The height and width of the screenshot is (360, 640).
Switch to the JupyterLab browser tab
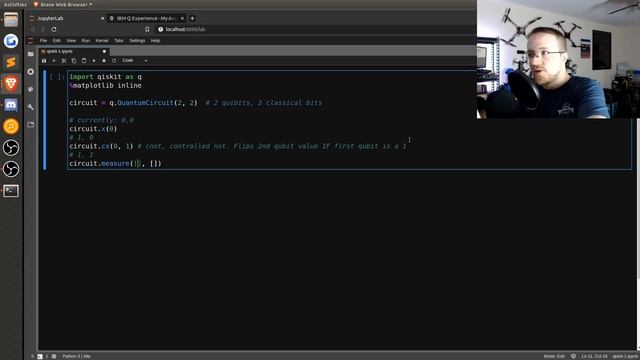click(65, 18)
